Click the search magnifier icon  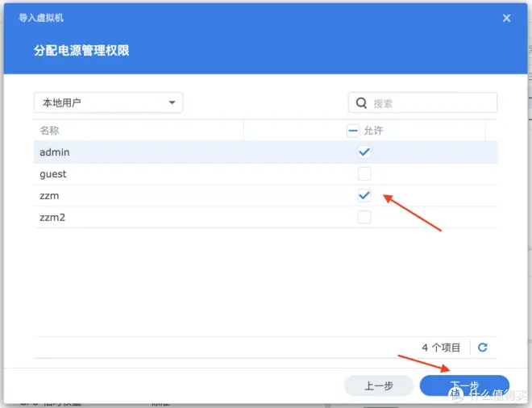coord(360,103)
